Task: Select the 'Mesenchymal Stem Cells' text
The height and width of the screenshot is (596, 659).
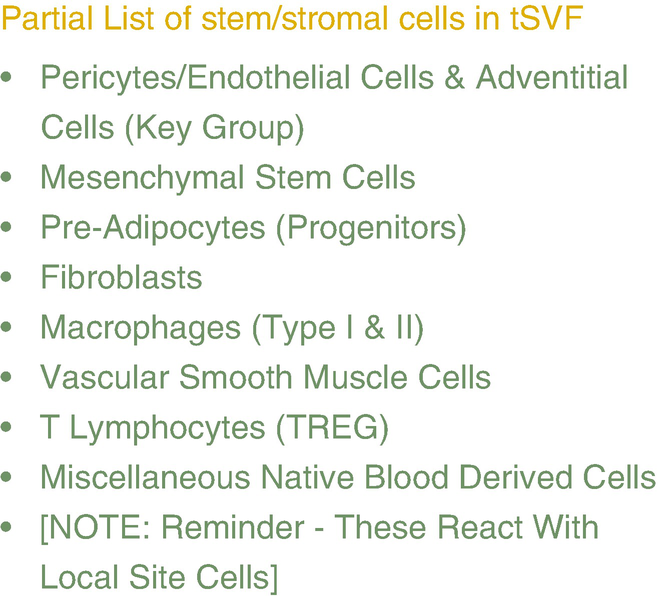Action: [227, 178]
